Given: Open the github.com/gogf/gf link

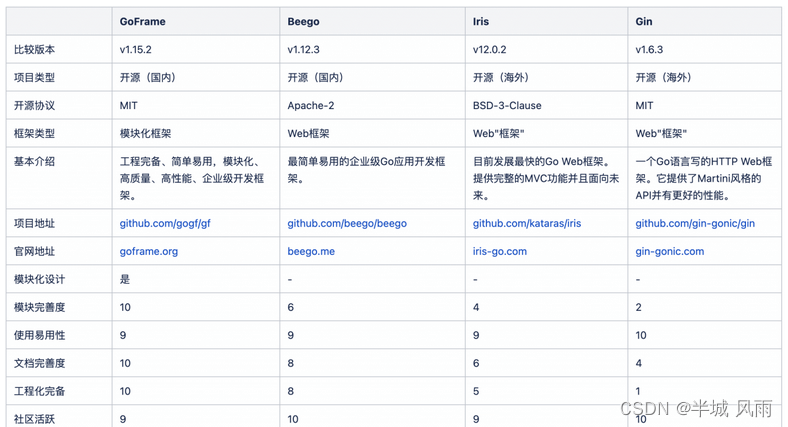Looking at the screenshot, I should pyautogui.click(x=165, y=224).
